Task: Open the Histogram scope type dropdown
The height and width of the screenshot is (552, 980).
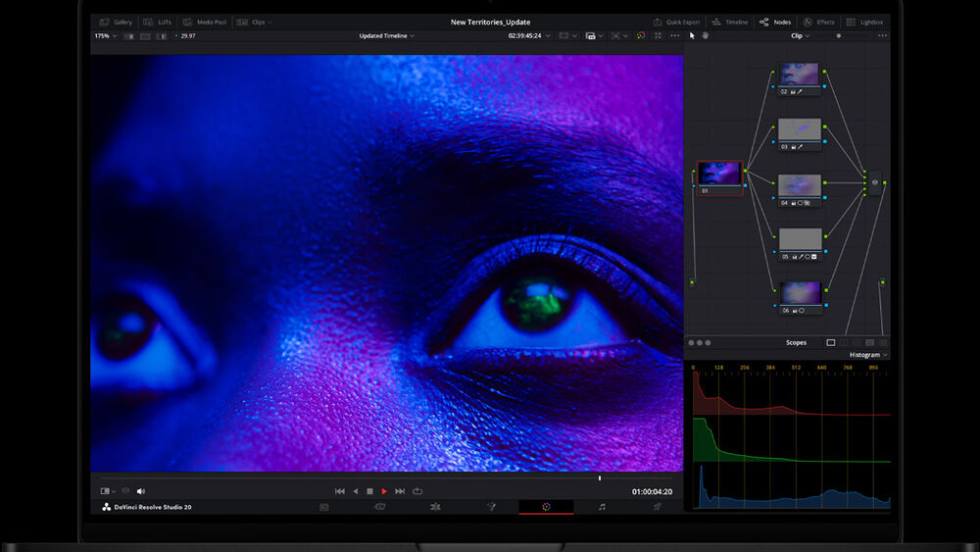Action: tap(867, 355)
